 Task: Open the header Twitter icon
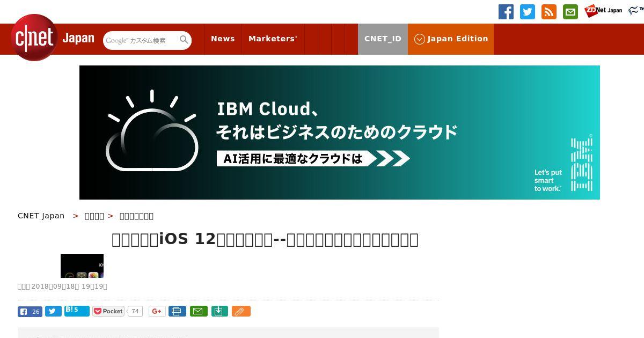coord(528,12)
